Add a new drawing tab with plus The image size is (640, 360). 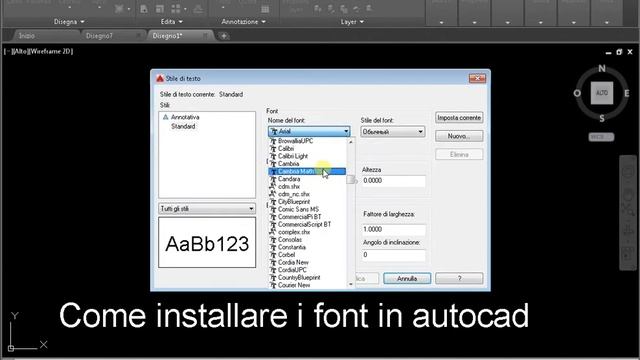coord(224,36)
